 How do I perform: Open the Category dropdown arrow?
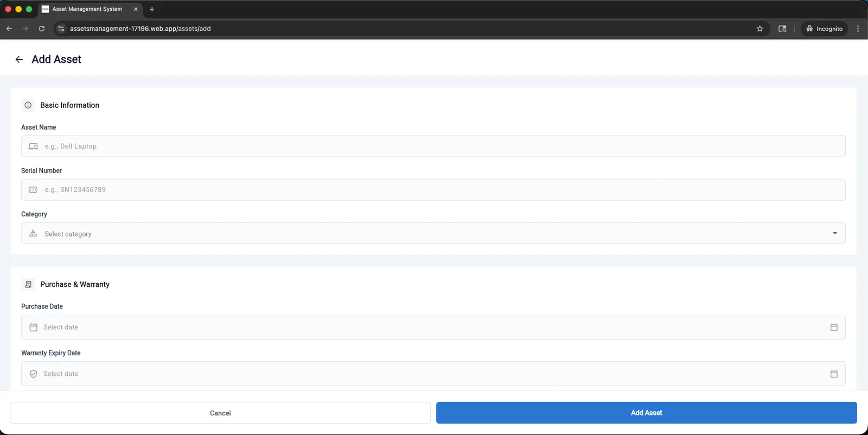point(835,233)
